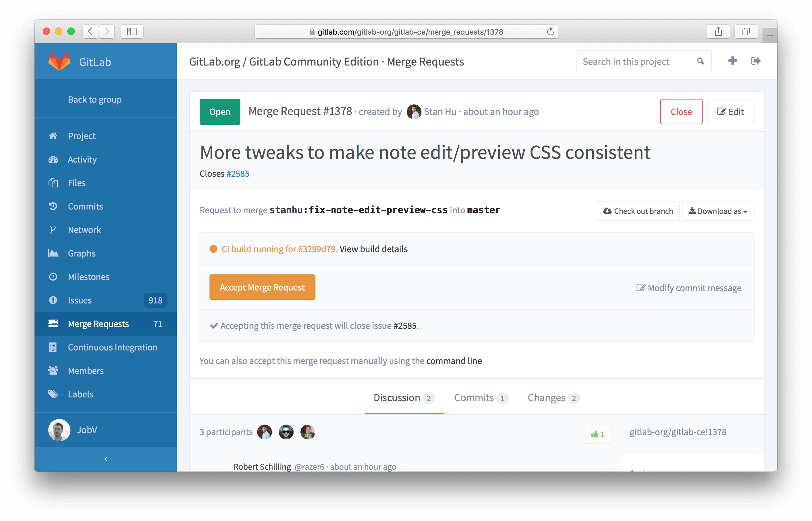
Task: Click the thumbs up reaction icon
Action: (x=594, y=433)
